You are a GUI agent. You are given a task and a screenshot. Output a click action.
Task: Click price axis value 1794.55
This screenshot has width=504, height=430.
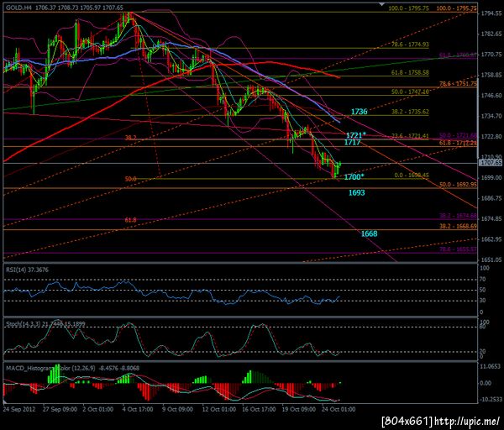491,13
